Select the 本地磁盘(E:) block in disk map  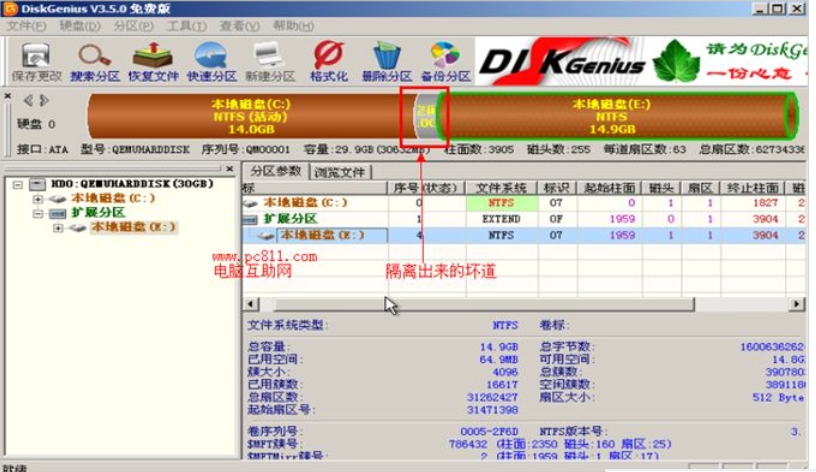tap(620, 116)
